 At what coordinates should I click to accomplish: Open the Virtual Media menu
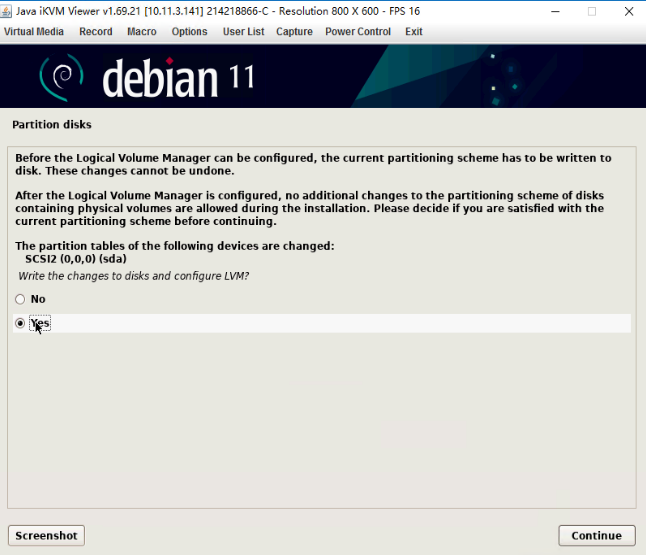tap(34, 32)
